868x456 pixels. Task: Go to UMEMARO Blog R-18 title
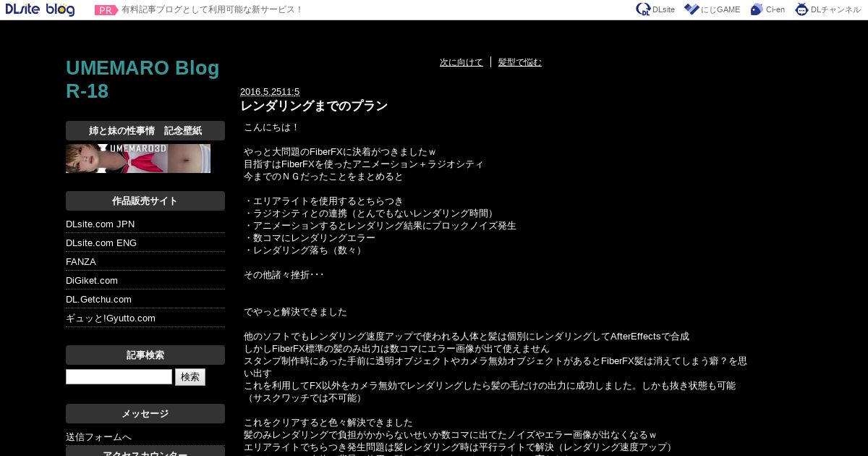tap(142, 80)
